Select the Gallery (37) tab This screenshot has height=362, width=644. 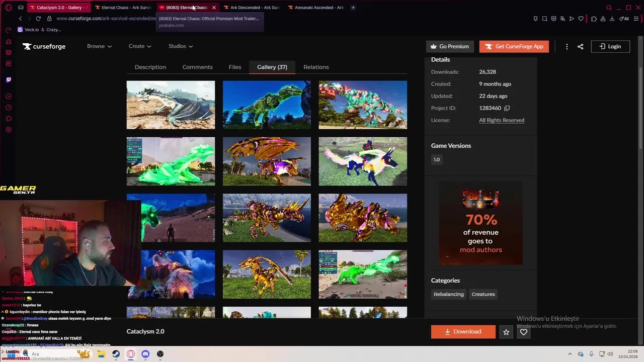[x=272, y=67]
